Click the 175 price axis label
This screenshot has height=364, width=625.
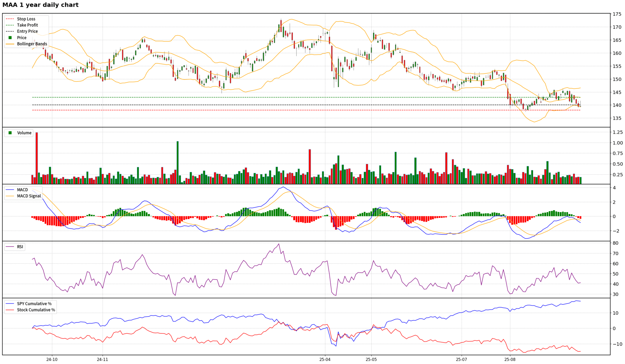point(617,14)
